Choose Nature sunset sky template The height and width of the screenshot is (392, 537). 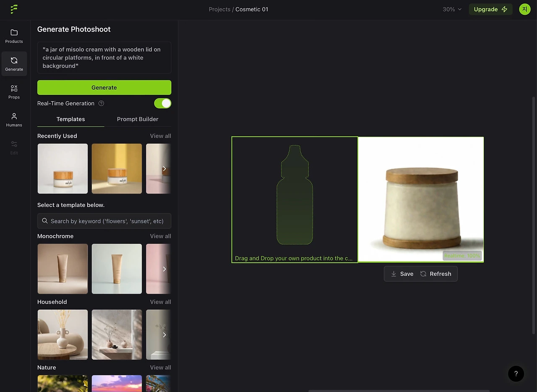point(117,384)
